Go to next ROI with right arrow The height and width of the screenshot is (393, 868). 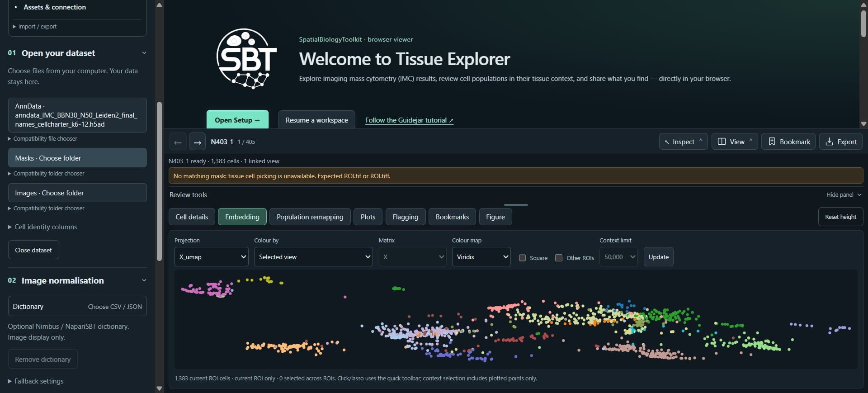click(197, 142)
